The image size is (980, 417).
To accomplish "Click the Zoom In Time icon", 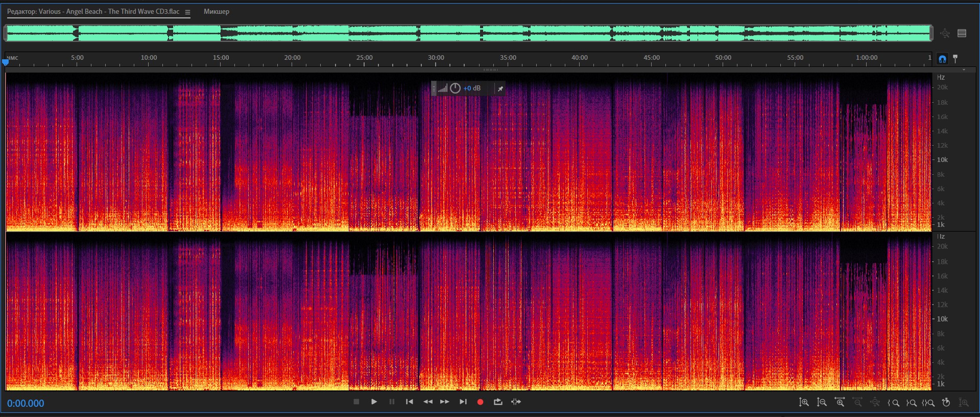I will [840, 403].
